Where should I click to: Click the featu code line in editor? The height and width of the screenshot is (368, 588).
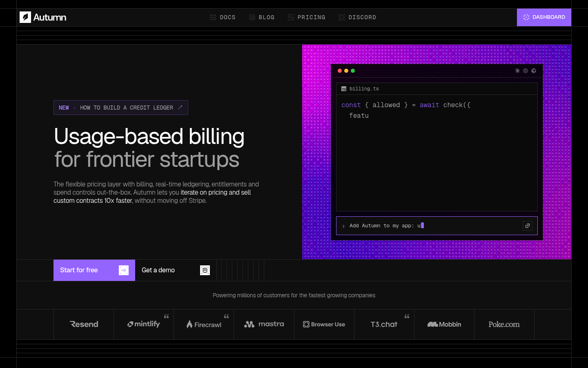coord(359,116)
